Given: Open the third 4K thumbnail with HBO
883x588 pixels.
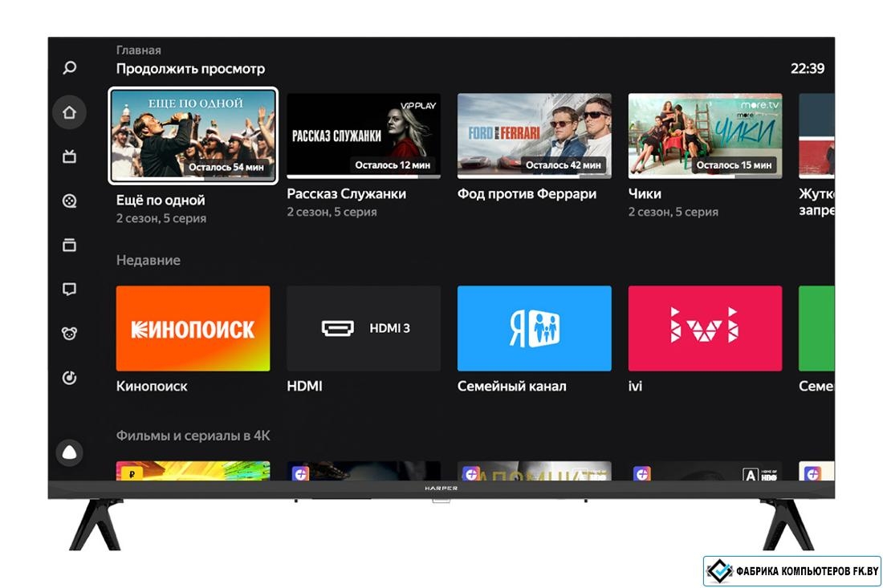Looking at the screenshot, I should 535,471.
